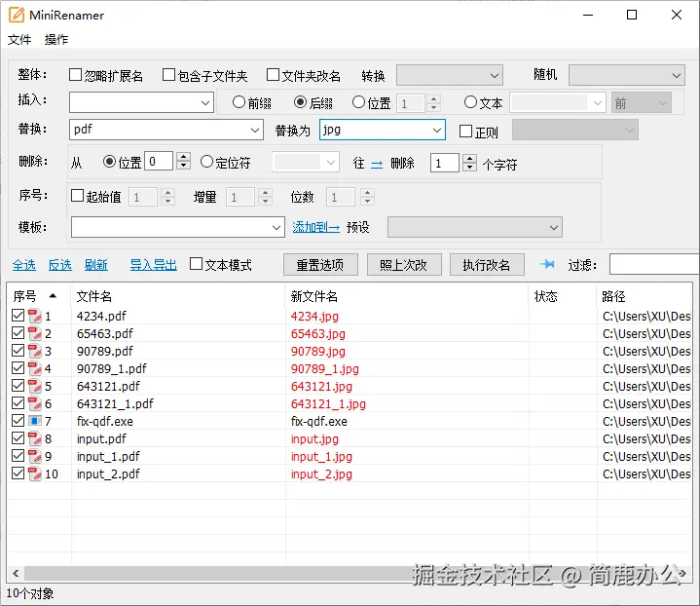Click the delete 位置 number field
This screenshot has height=606, width=700.
tap(159, 162)
